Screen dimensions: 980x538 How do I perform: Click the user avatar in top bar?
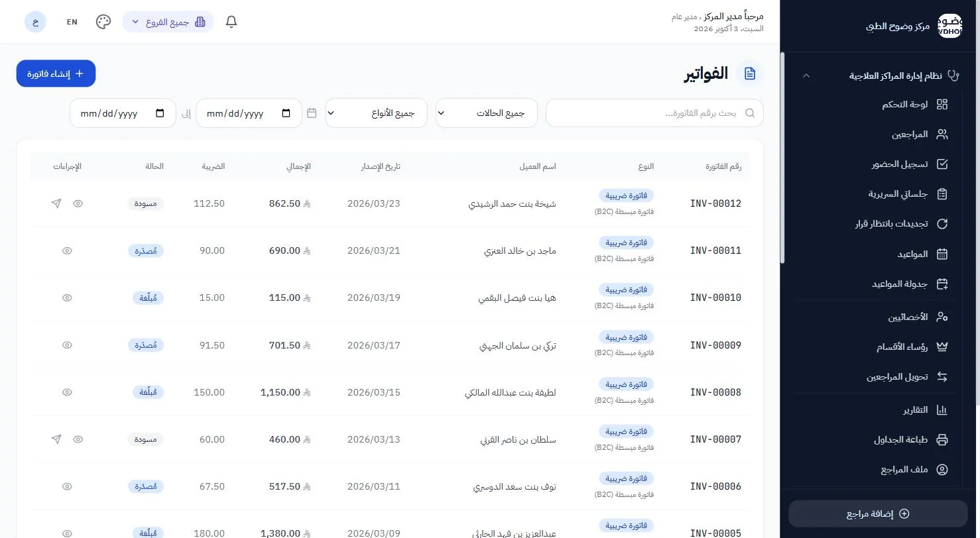click(35, 22)
